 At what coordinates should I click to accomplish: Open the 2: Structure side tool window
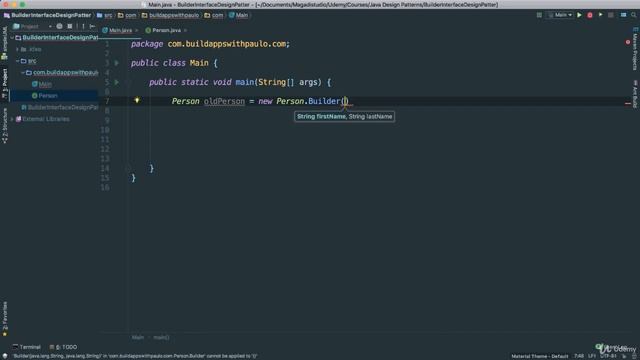click(x=4, y=126)
